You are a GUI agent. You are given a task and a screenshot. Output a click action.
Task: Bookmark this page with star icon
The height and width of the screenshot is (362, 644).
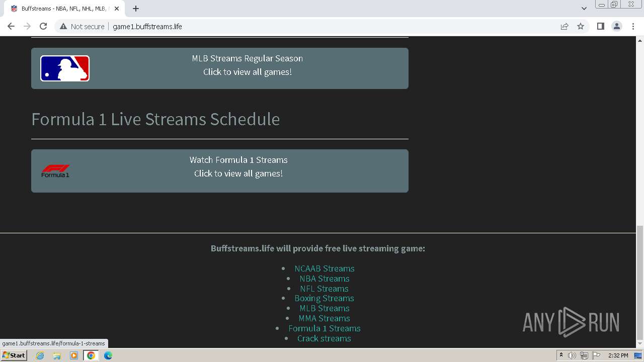[581, 26]
